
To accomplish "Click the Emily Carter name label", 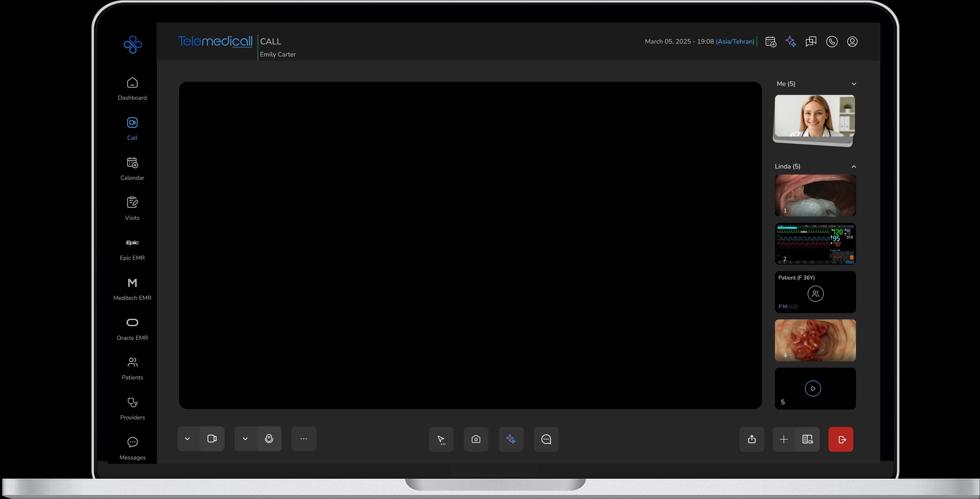I will point(278,54).
